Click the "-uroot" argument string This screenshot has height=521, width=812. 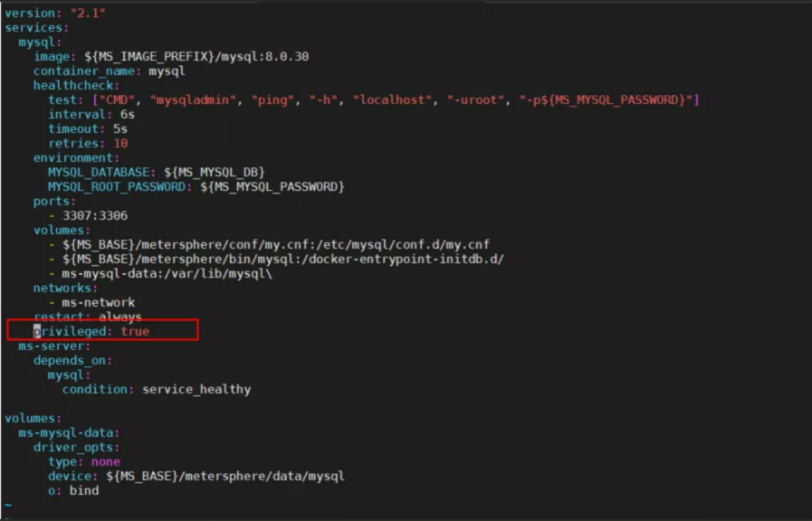(475, 99)
